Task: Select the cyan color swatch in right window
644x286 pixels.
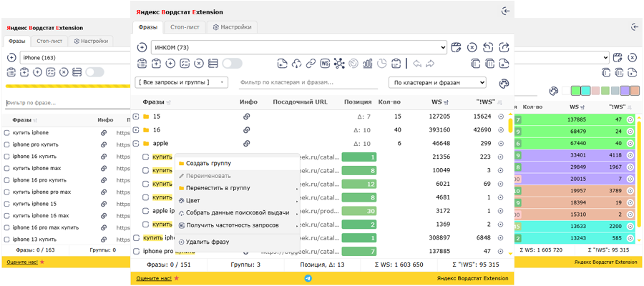Action: click(585, 90)
